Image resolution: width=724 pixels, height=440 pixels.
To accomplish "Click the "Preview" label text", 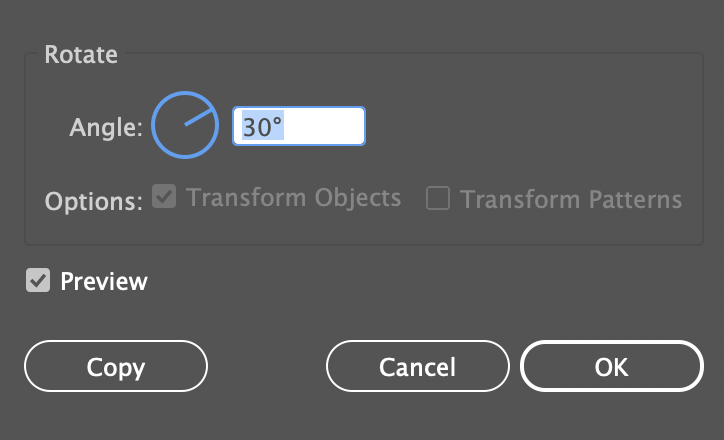I will [x=104, y=282].
